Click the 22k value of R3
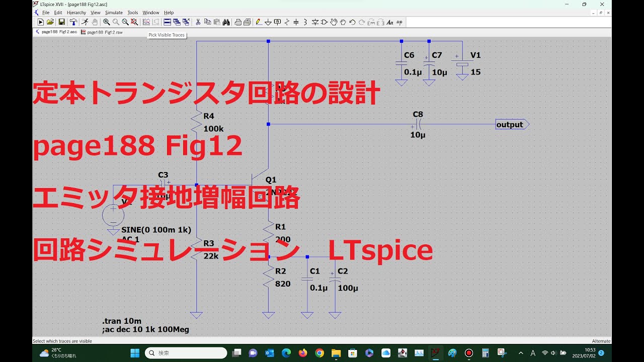The image size is (644, 362). click(211, 255)
